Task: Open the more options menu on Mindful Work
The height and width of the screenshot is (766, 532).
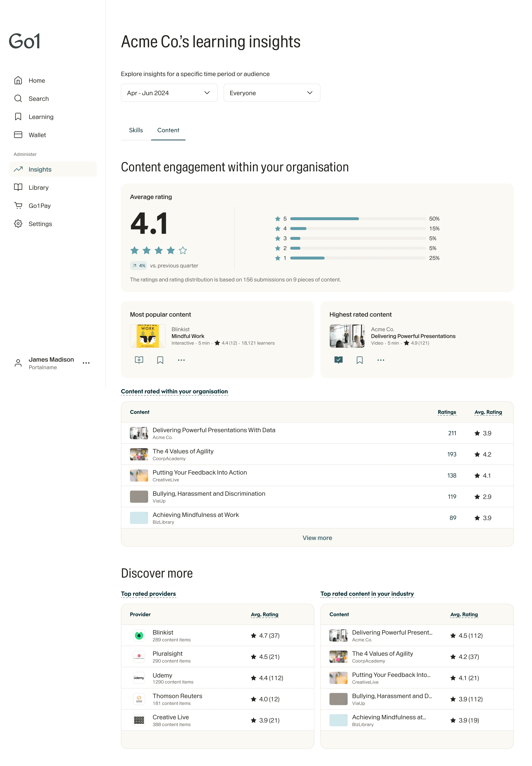Action: (x=181, y=360)
